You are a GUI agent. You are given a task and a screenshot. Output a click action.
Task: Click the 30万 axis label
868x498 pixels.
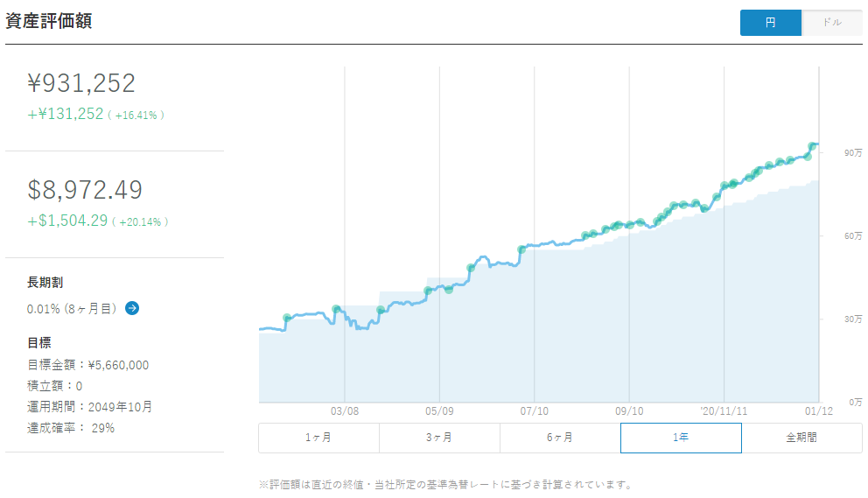tap(853, 319)
